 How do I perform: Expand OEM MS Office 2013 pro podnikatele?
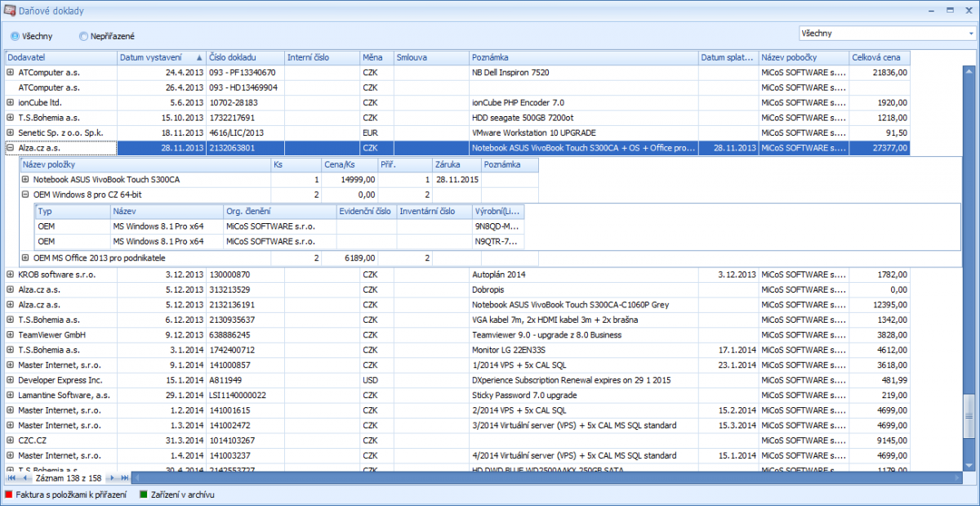25,258
